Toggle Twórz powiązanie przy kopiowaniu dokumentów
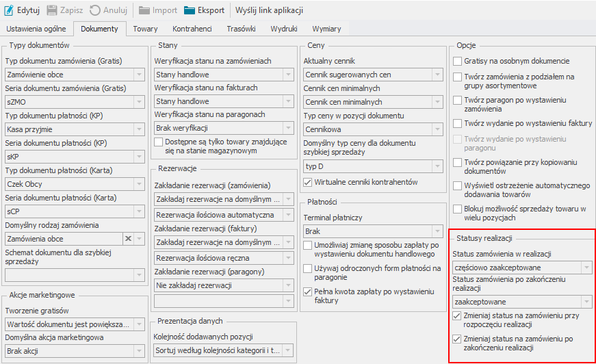This screenshot has height=364, width=596. [457, 162]
